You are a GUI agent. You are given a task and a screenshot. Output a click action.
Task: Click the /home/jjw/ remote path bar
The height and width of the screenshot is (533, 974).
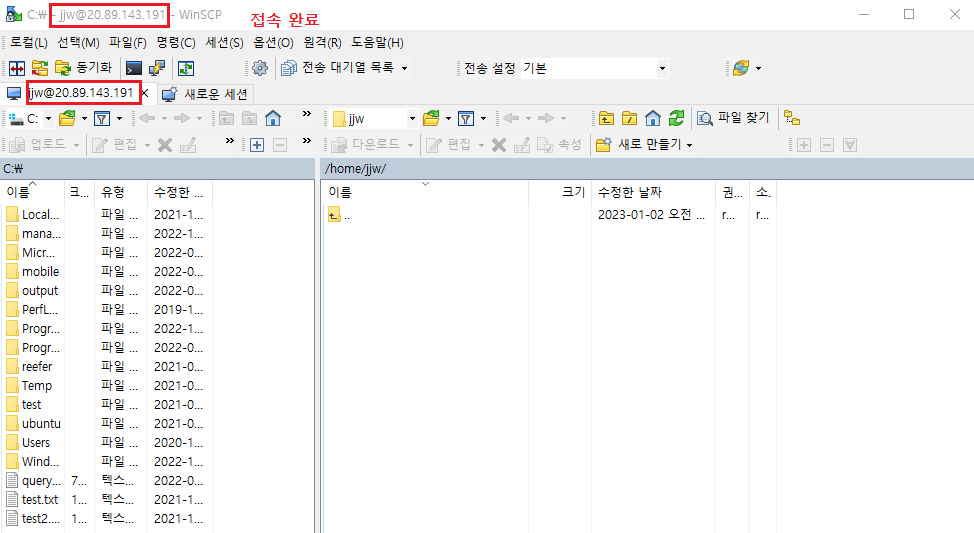(x=647, y=168)
